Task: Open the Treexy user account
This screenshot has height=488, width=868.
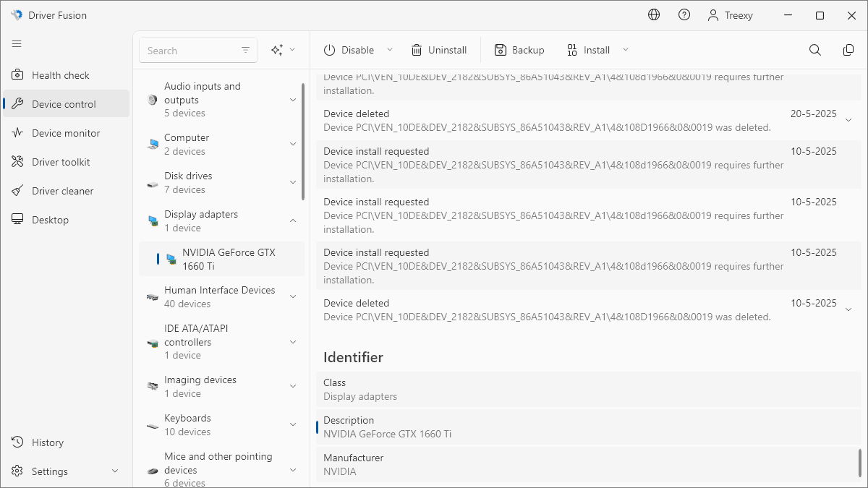Action: tap(731, 15)
